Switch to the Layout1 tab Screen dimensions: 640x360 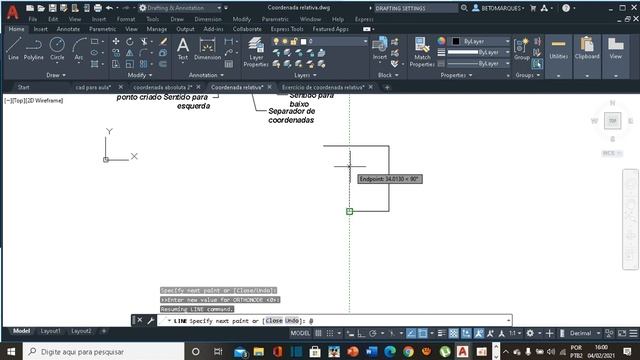pos(50,331)
